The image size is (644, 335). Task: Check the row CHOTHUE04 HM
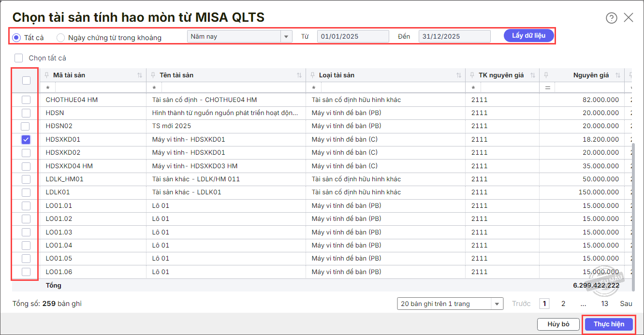point(26,100)
